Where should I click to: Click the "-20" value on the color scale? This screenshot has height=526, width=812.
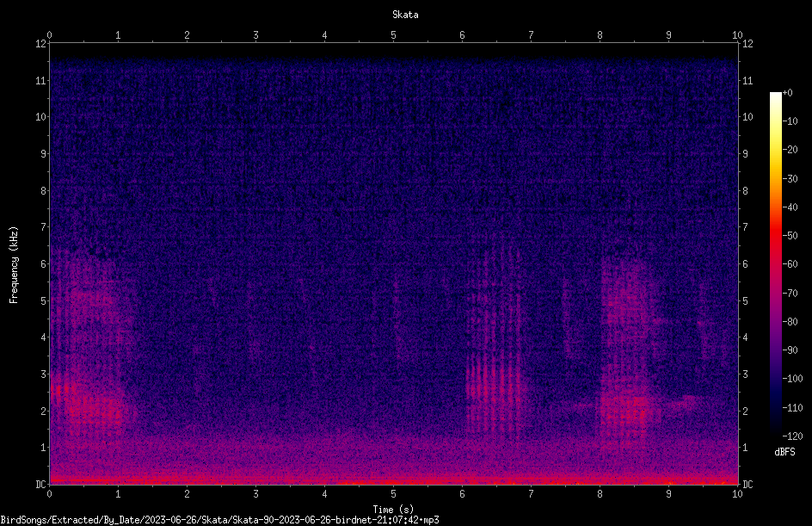[x=790, y=150]
